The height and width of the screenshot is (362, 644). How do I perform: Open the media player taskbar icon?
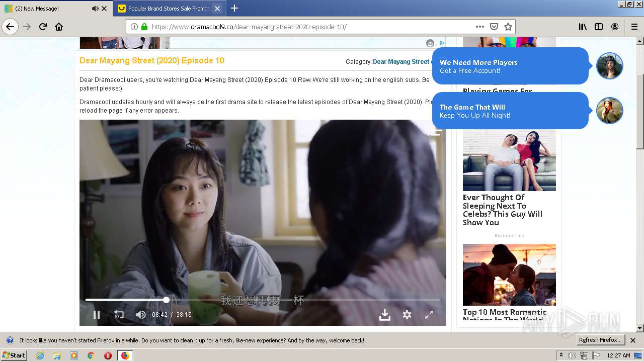click(74, 355)
